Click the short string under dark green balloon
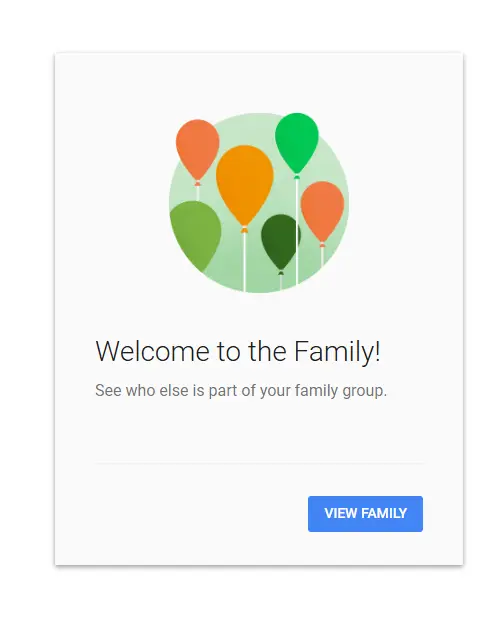The width and height of the screenshot is (497, 622). (x=281, y=283)
